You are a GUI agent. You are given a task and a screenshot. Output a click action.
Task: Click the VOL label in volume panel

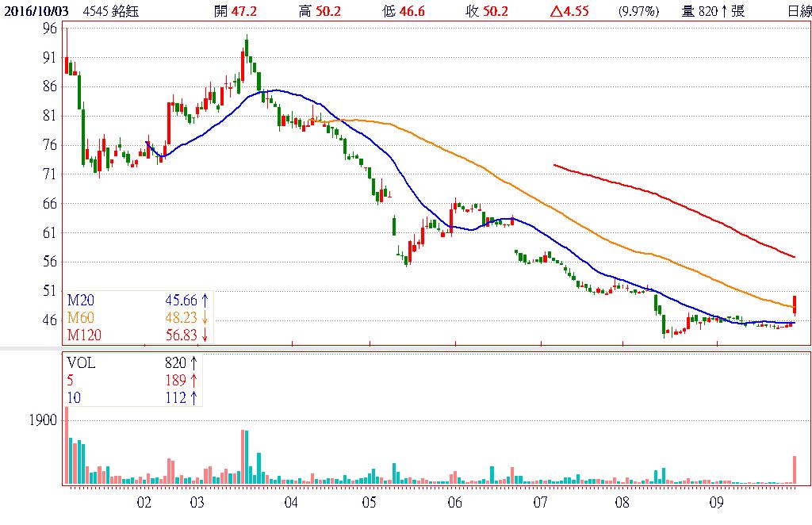click(81, 362)
